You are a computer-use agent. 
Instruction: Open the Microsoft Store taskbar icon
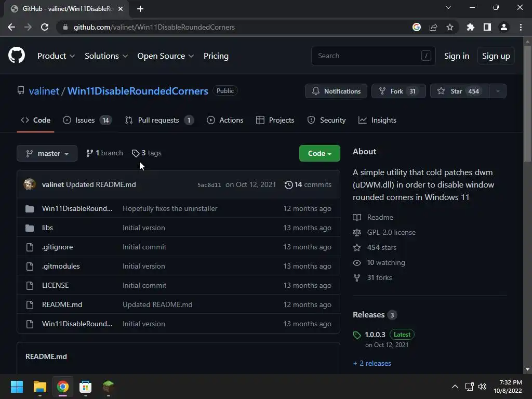(85, 387)
